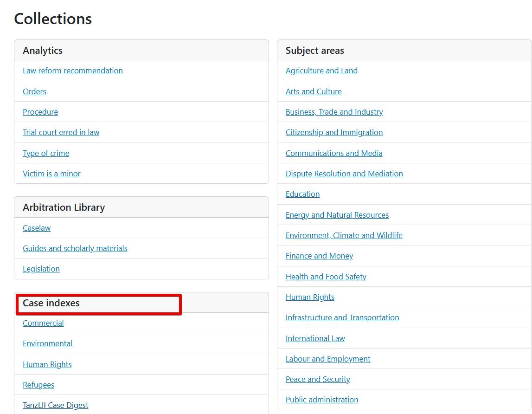Select Human Rights under Subject areas

[310, 297]
